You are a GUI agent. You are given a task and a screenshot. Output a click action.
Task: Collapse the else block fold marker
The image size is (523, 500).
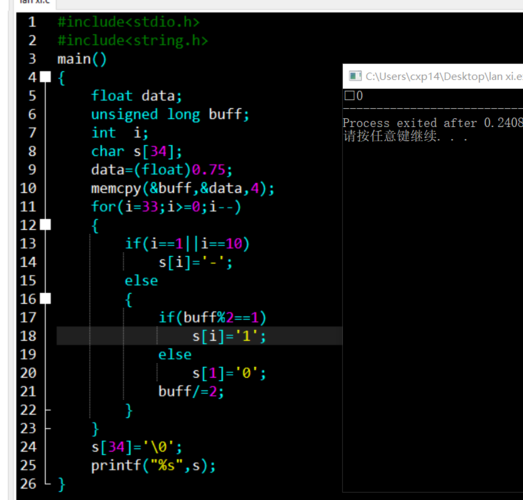[x=45, y=299]
